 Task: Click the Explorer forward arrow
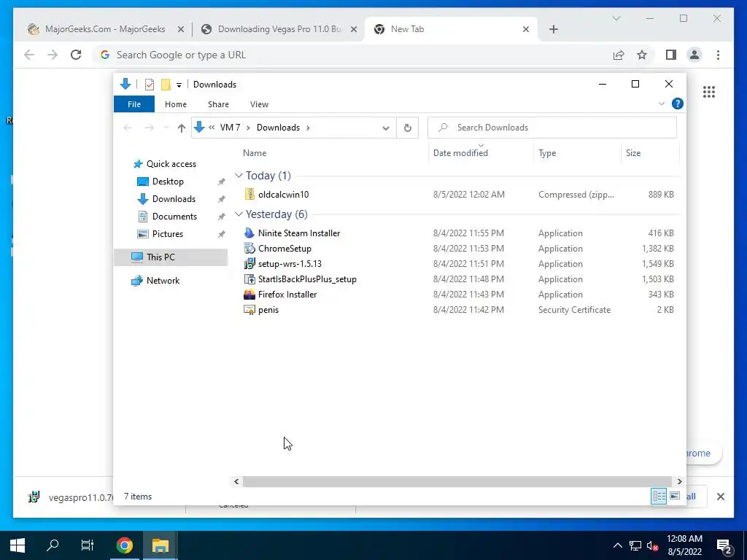(x=149, y=128)
